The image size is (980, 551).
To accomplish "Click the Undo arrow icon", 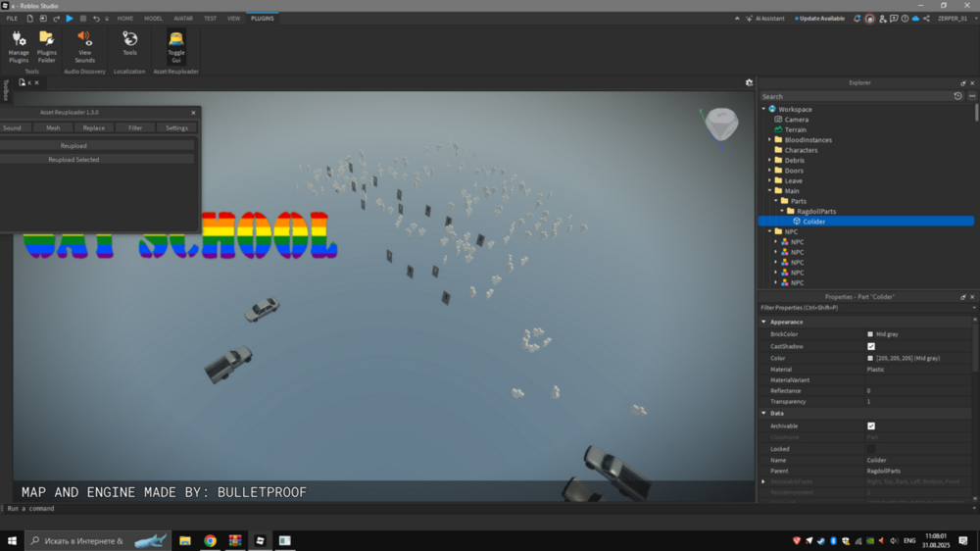I will pos(96,19).
